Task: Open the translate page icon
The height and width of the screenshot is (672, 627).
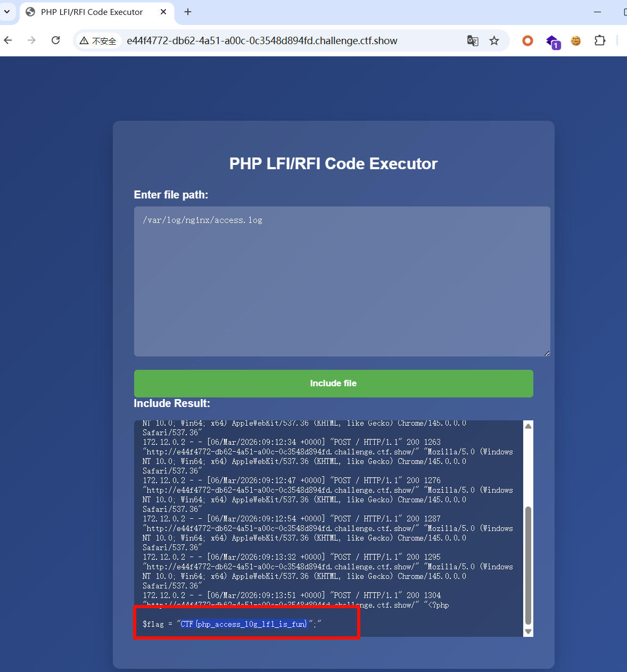Action: [472, 40]
